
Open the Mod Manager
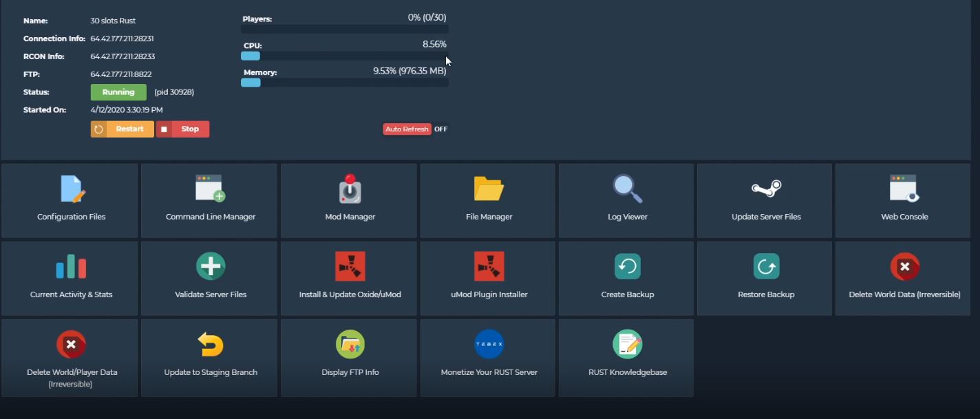[348, 200]
